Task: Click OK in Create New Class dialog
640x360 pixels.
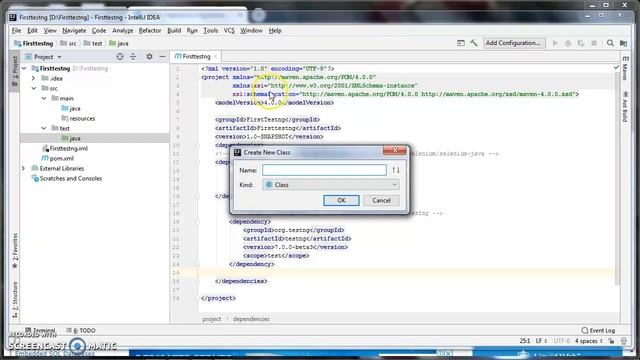Action: pyautogui.click(x=341, y=200)
